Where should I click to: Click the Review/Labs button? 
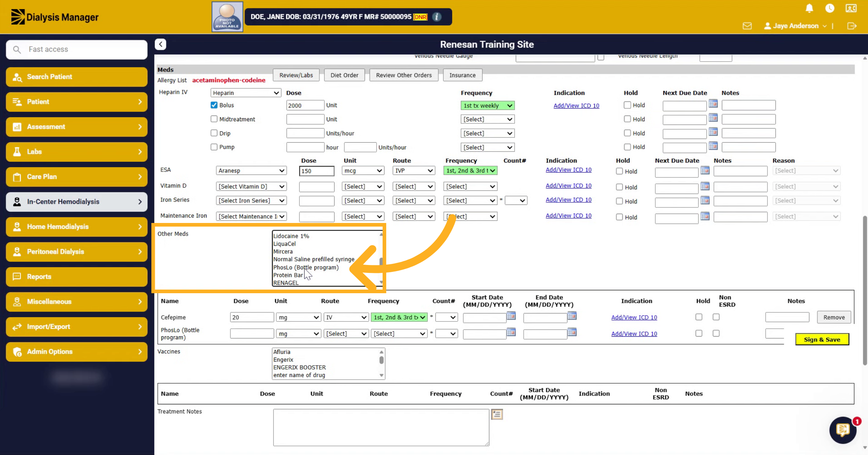tap(296, 75)
